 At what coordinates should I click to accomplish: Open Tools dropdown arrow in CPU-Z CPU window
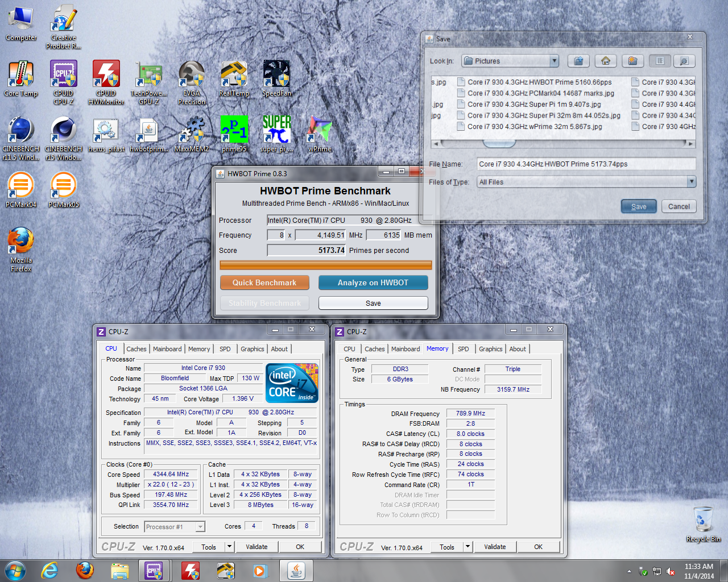(x=229, y=547)
